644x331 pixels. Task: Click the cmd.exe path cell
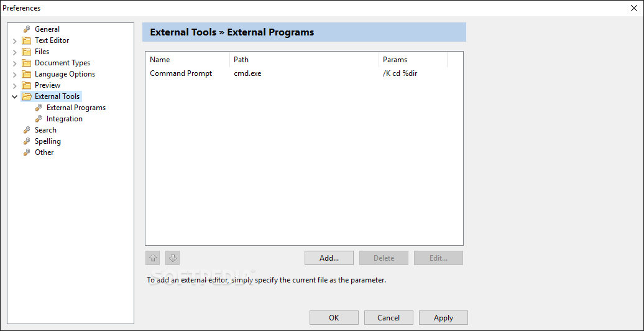pos(247,73)
